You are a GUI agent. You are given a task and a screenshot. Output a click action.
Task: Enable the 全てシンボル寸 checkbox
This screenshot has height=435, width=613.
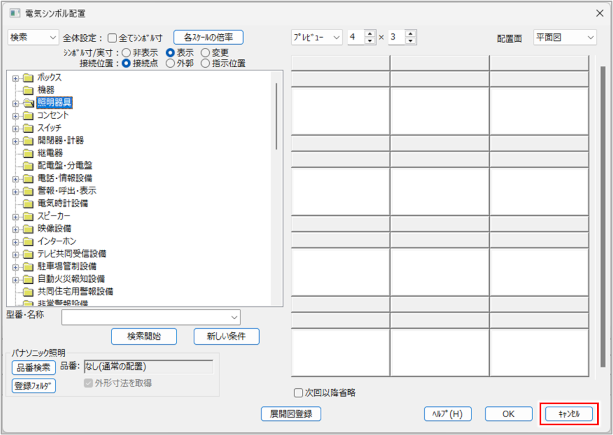click(x=112, y=37)
